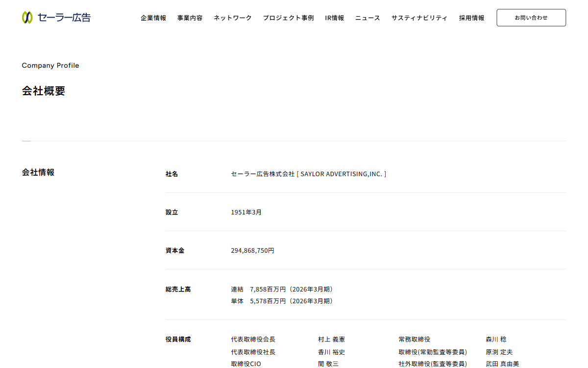The image size is (588, 368).
Task: Select the 代表取締役社長 title
Action: tap(253, 352)
